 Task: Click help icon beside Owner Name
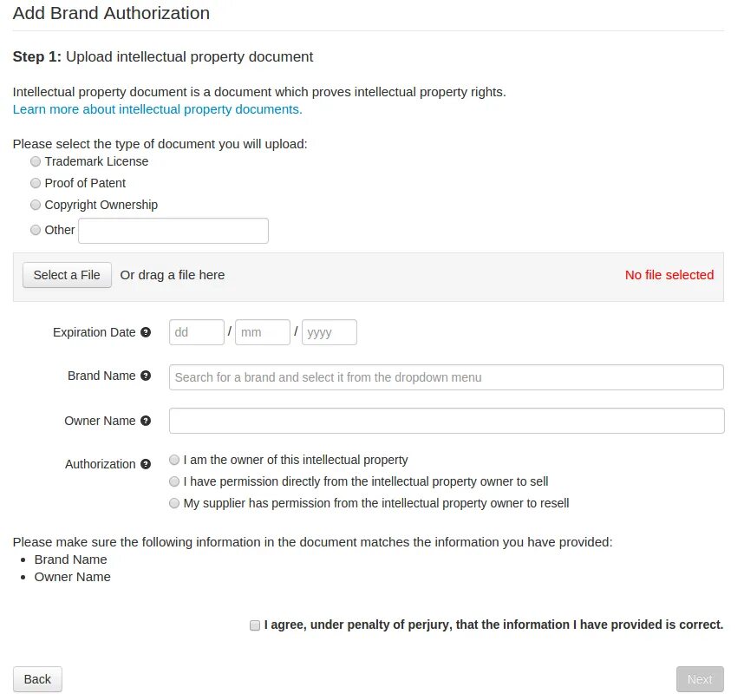tap(146, 421)
